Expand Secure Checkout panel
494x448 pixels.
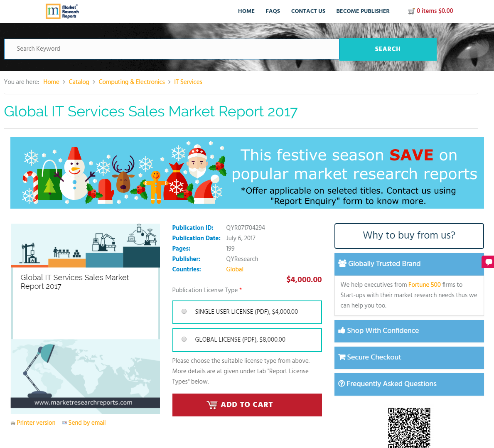pyautogui.click(x=409, y=357)
